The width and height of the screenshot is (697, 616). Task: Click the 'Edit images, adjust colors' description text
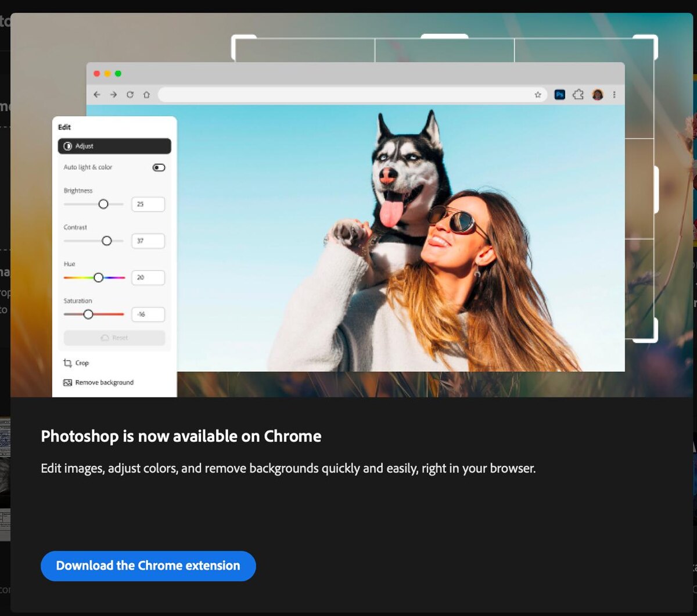[288, 468]
